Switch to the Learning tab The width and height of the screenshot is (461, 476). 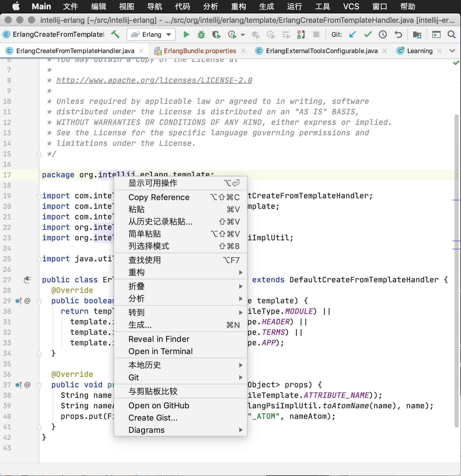420,51
